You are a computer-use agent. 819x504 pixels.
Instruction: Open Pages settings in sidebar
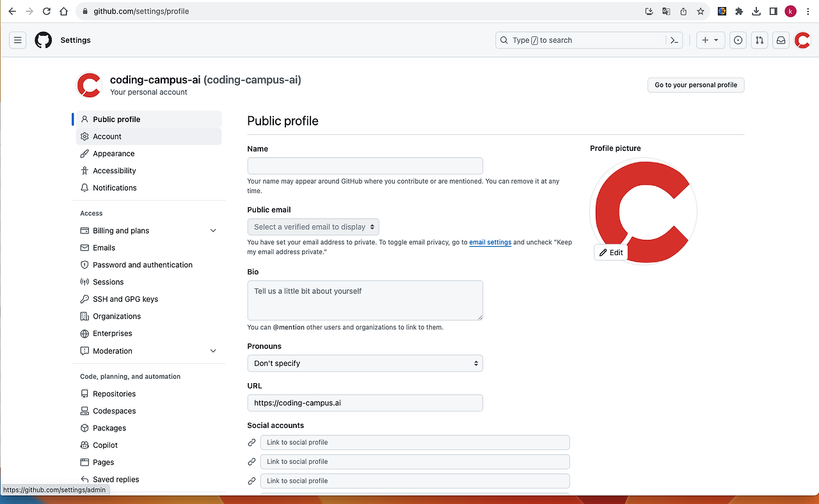tap(149, 462)
